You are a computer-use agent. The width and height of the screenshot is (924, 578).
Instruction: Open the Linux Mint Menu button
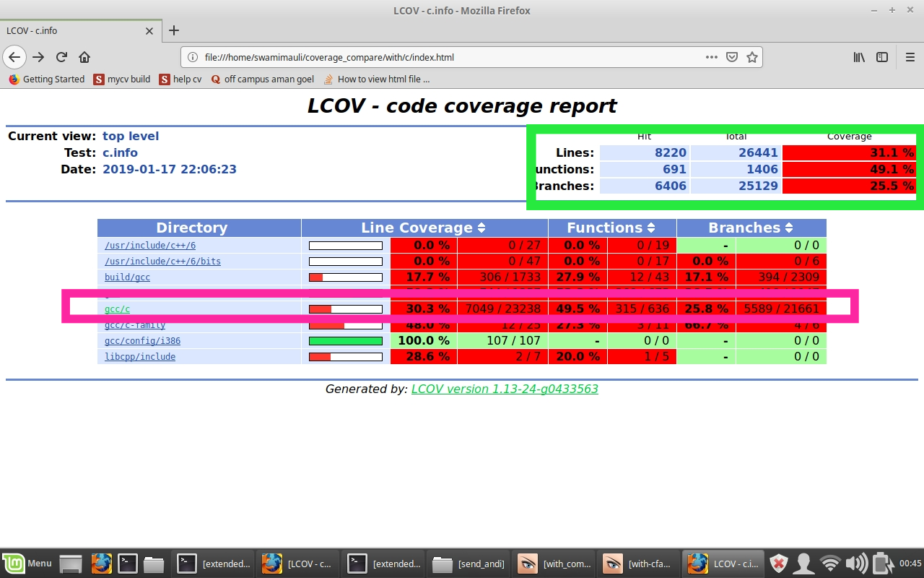point(27,563)
